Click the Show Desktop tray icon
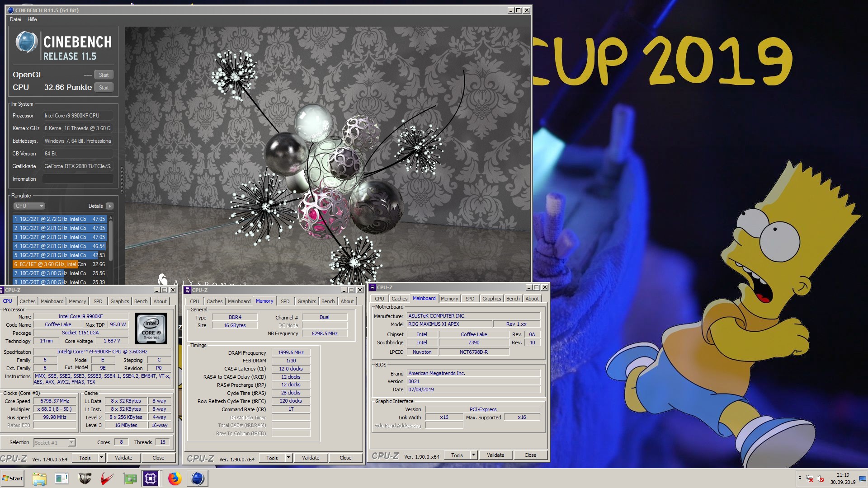Image resolution: width=868 pixels, height=488 pixels. [863, 479]
